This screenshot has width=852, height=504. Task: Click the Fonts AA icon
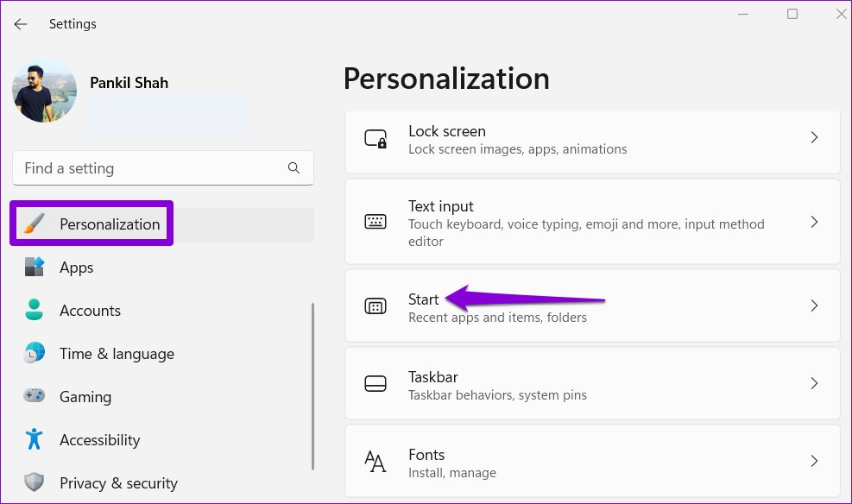point(376,461)
